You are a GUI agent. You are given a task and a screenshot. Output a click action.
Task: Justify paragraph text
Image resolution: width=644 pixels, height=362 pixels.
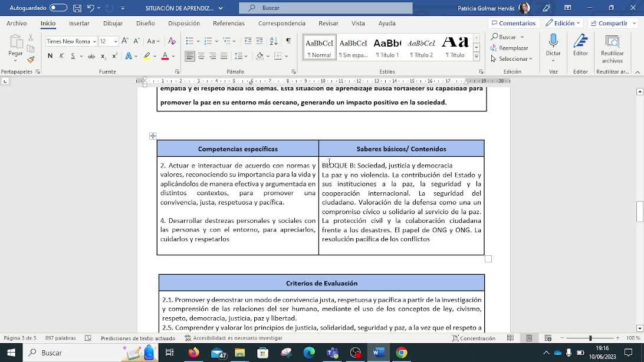pos(224,56)
